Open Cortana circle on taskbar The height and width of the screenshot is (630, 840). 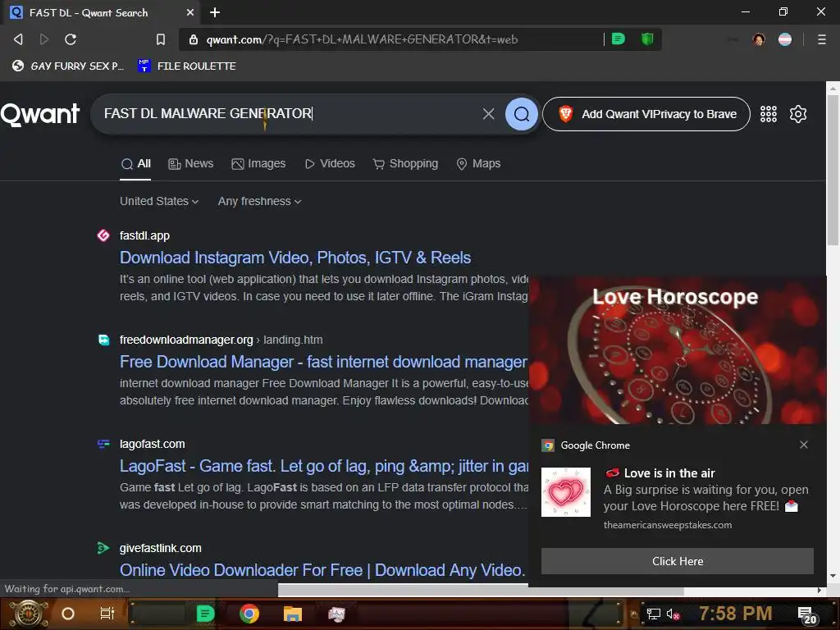point(68,614)
